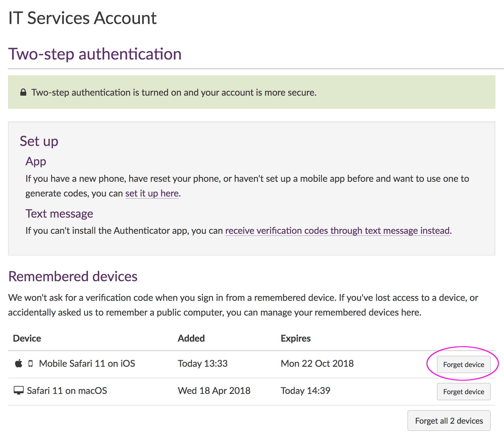Open receive verification codes by text link

click(337, 231)
